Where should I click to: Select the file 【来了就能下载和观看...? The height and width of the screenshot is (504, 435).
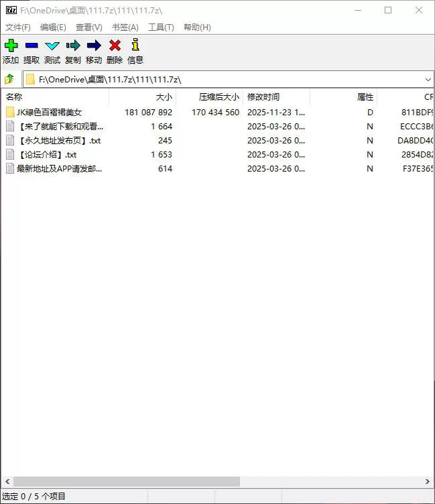click(x=60, y=126)
